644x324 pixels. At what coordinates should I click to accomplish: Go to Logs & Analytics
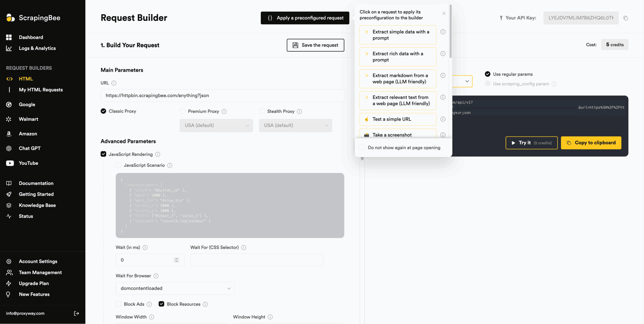37,48
